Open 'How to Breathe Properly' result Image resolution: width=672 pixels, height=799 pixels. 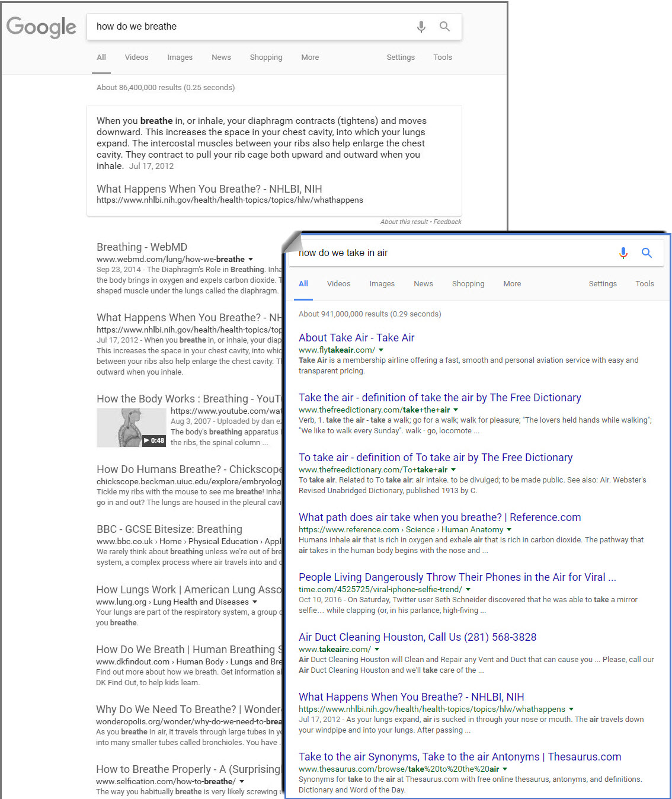coord(188,769)
